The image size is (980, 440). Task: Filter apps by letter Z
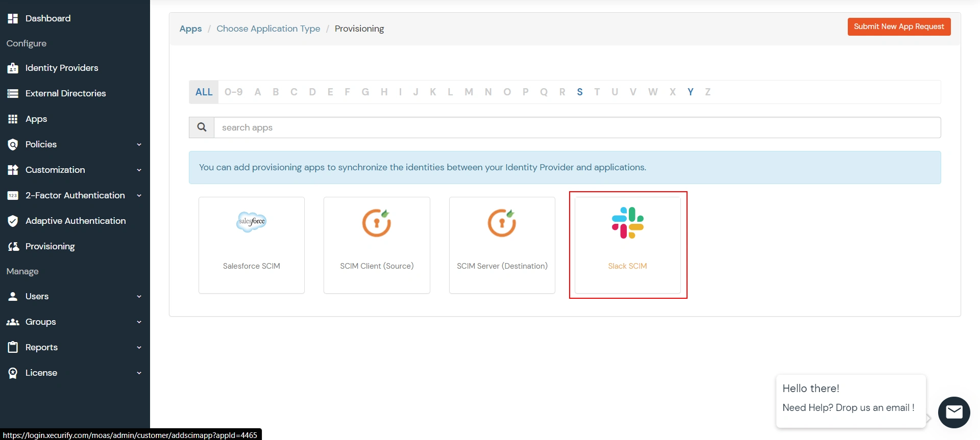(708, 92)
